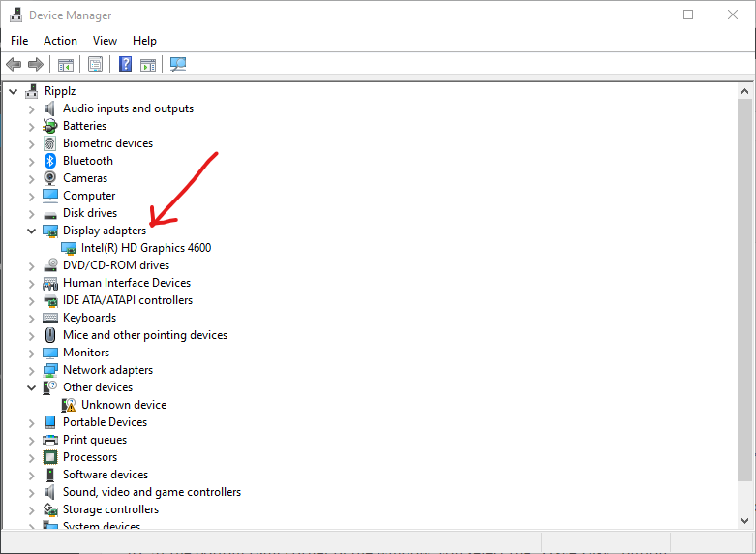Select the Monitors label
Screen dimensions: 756x554
[86, 353]
